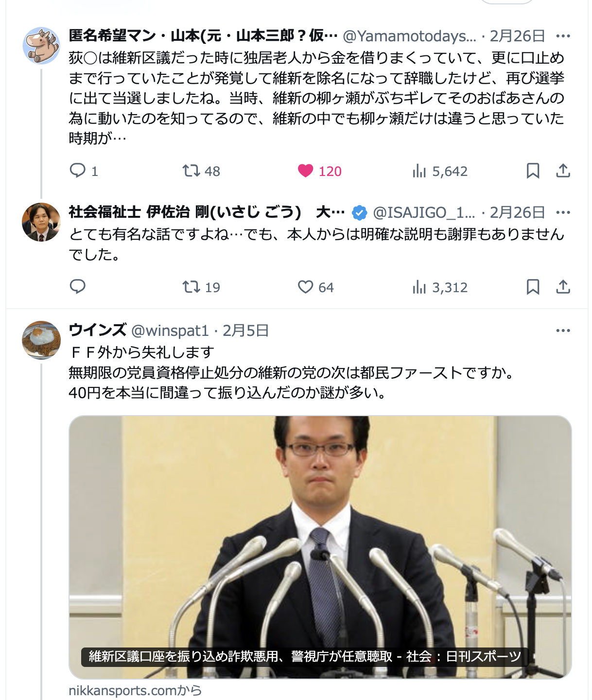This screenshot has width=592, height=700.
Task: Open the nikkansports.com article image card
Action: click(320, 547)
